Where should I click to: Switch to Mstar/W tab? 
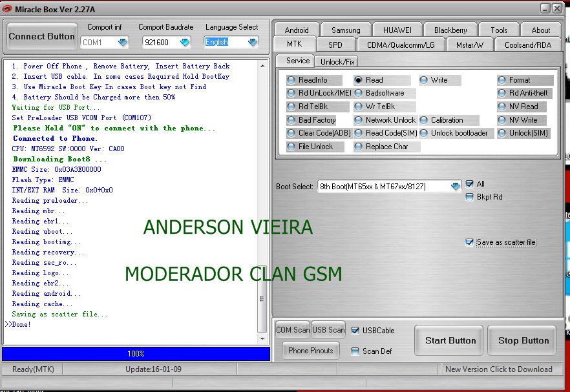tap(470, 45)
